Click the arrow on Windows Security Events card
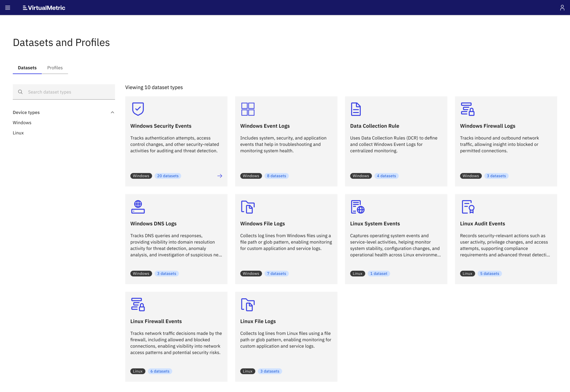 tap(220, 176)
